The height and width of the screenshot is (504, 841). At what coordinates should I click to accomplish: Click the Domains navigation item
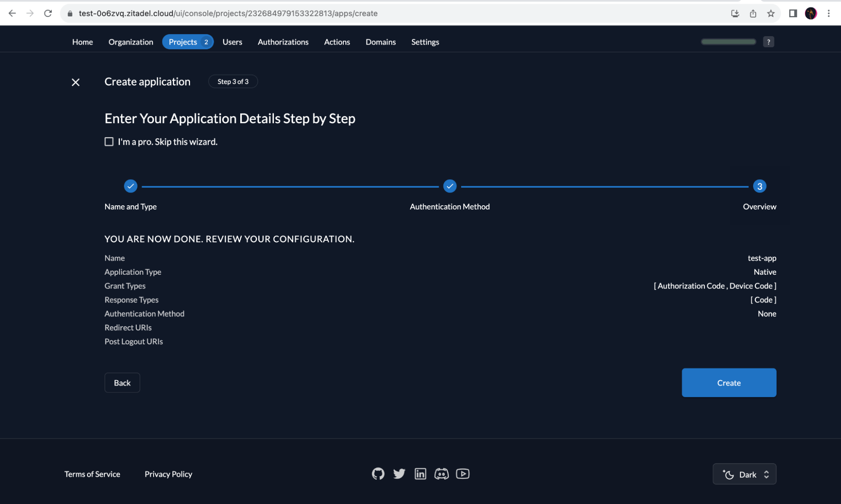tap(380, 41)
